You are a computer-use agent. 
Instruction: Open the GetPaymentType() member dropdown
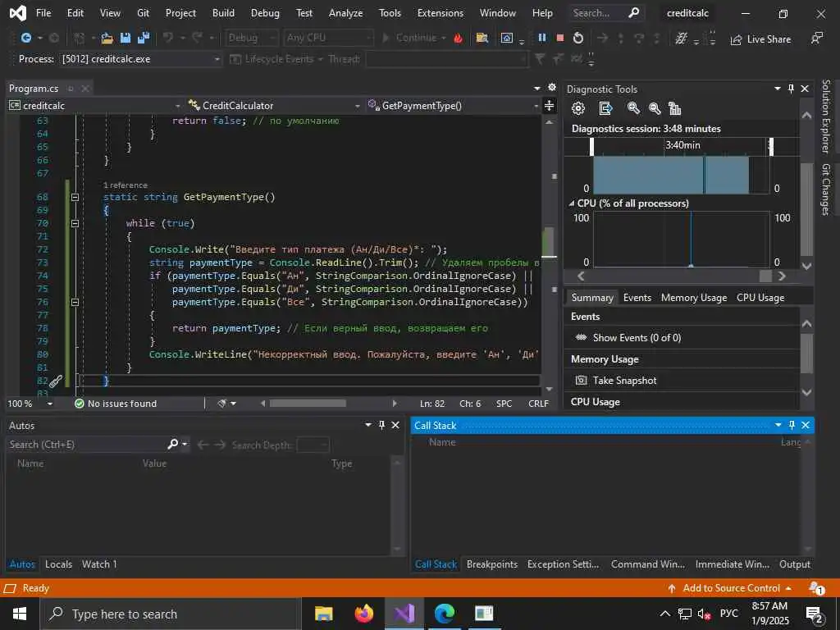[x=536, y=106]
